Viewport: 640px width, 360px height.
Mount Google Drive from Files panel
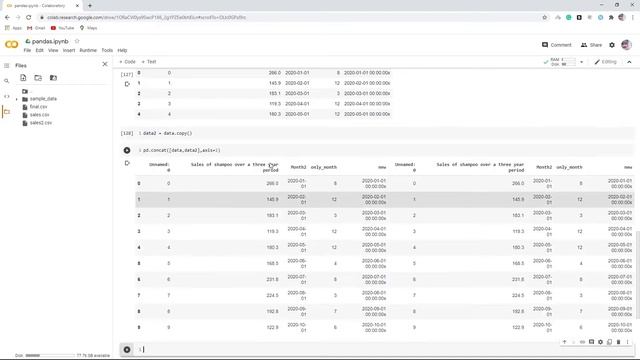(x=53, y=78)
